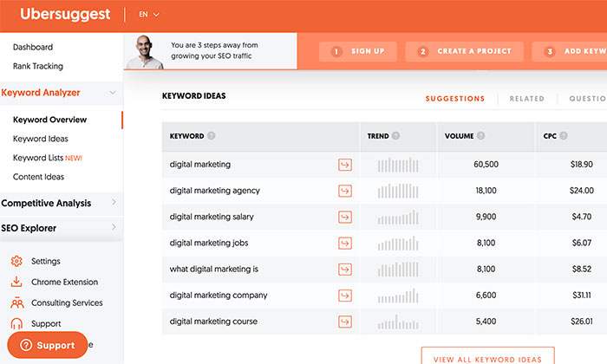The image size is (607, 364).
Task: Open the Consulting Services link
Action: 67,302
